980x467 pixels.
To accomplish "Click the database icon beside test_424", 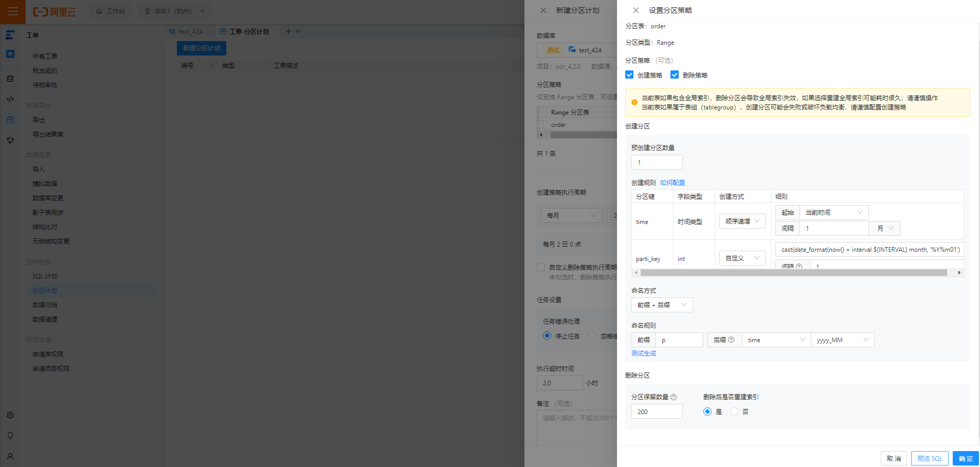I will pos(572,50).
